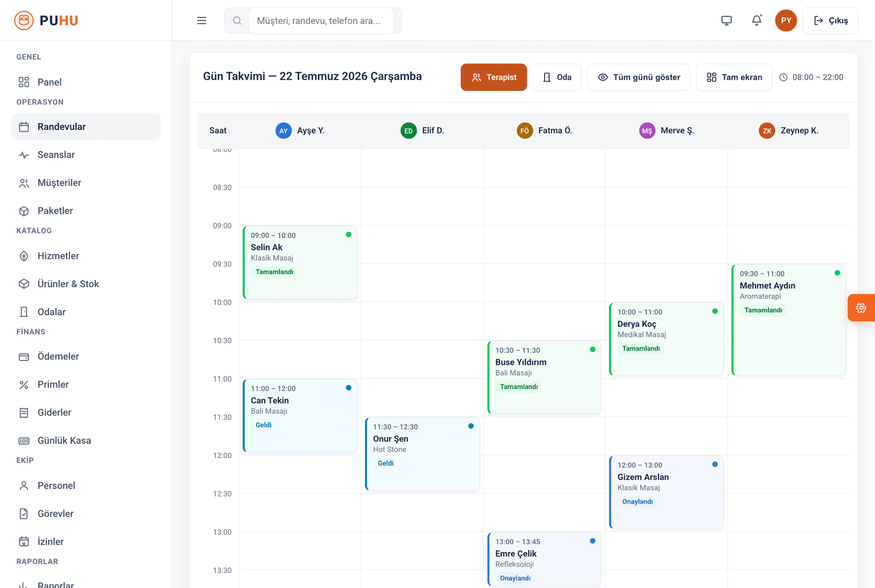The width and height of the screenshot is (875, 588).
Task: Click the Ürünler & Stok cube icon
Action: pos(24,284)
